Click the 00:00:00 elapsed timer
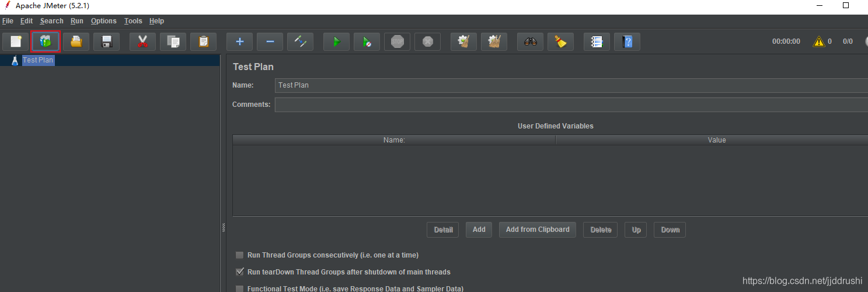This screenshot has width=868, height=292. click(x=786, y=41)
